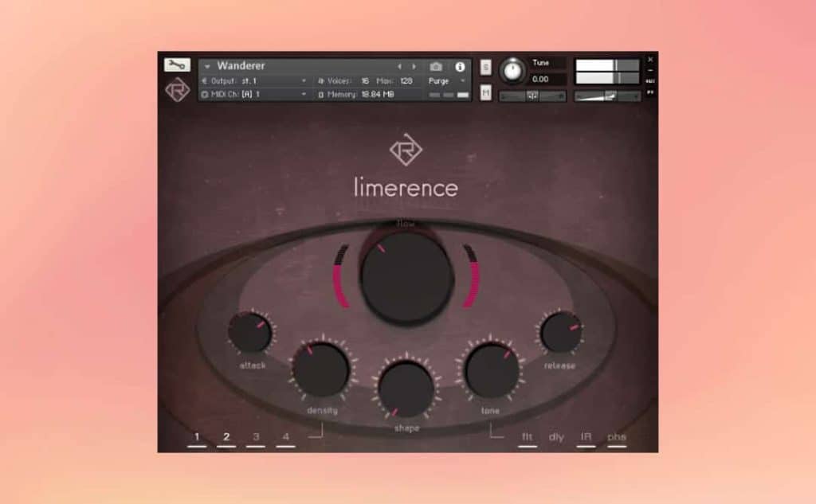This screenshot has width=816, height=504.
Task: Open the wrench edit-mode icon
Action: 177,65
